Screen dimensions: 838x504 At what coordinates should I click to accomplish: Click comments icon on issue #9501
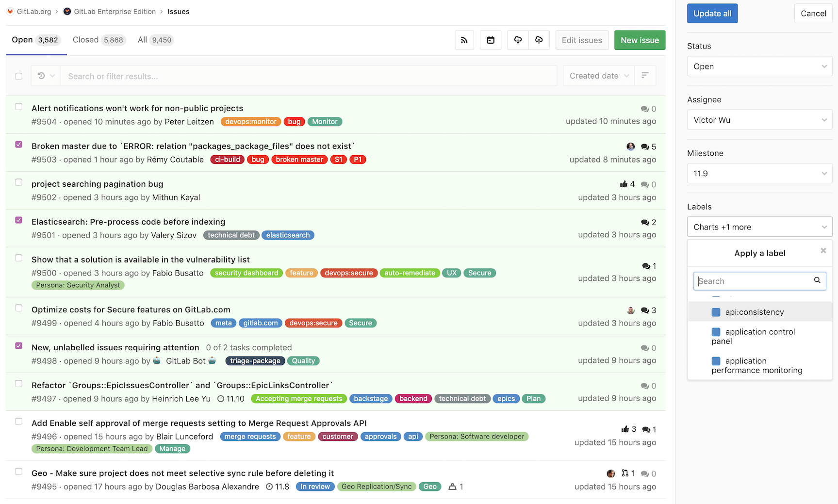pos(645,222)
